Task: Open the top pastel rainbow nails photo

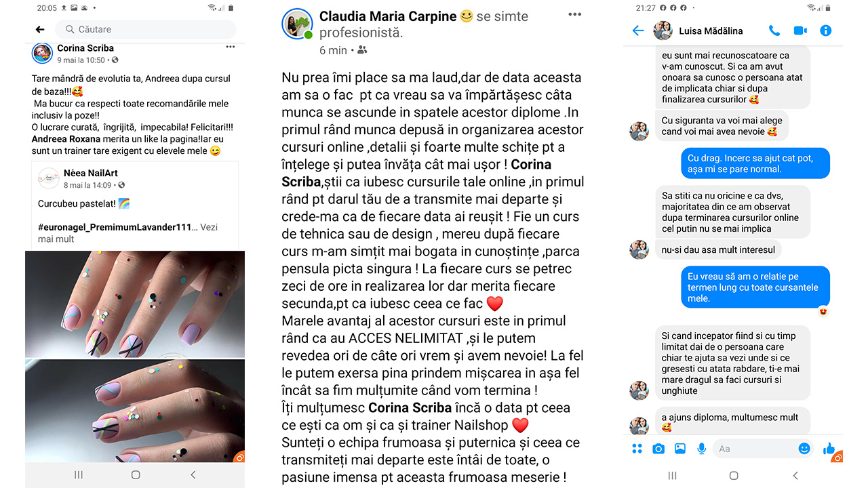Action: 135,304
